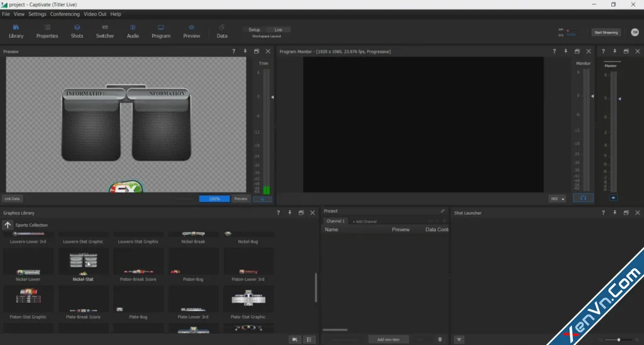The image size is (644, 345).
Task: Click the Add new item button
Action: (388, 340)
